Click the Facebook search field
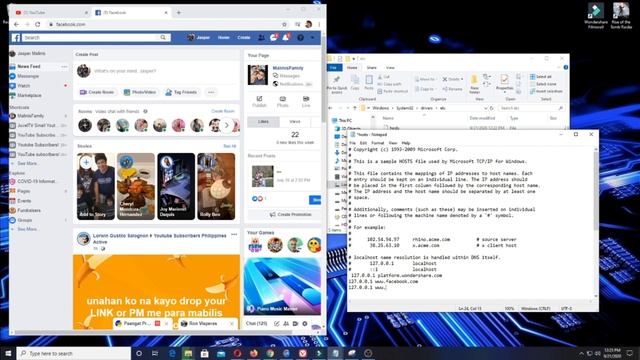This screenshot has height=360, width=640. pos(91,38)
